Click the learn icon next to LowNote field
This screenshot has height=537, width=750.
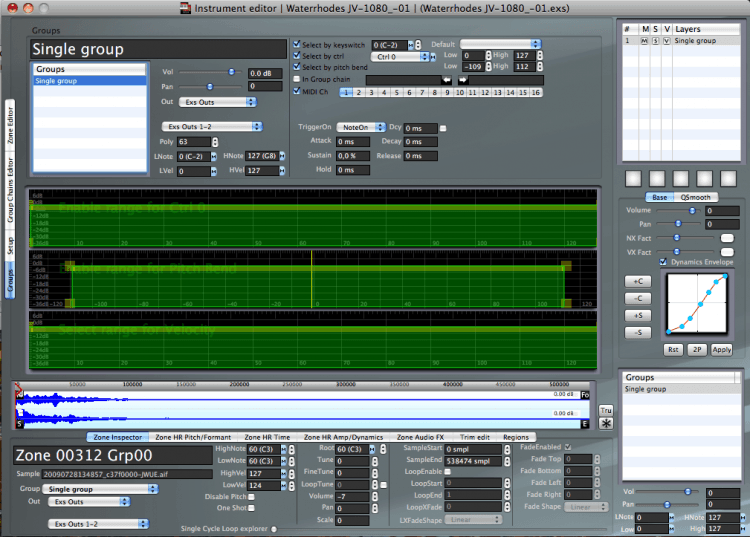coord(284,461)
